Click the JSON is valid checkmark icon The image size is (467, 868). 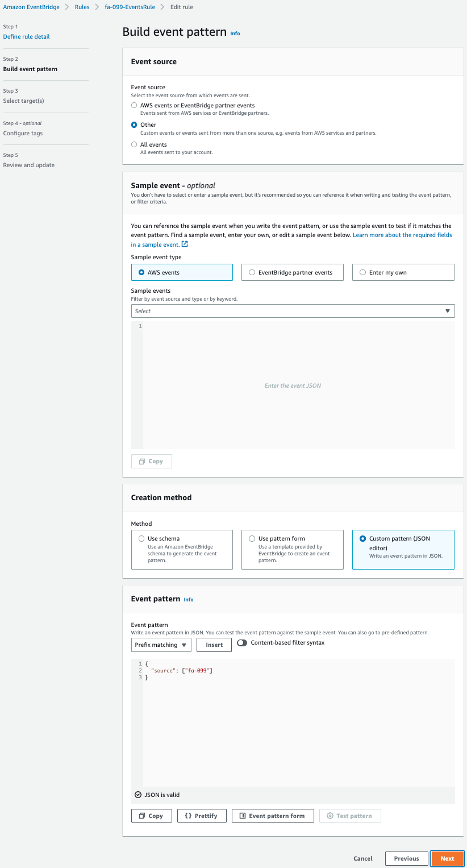click(x=137, y=795)
